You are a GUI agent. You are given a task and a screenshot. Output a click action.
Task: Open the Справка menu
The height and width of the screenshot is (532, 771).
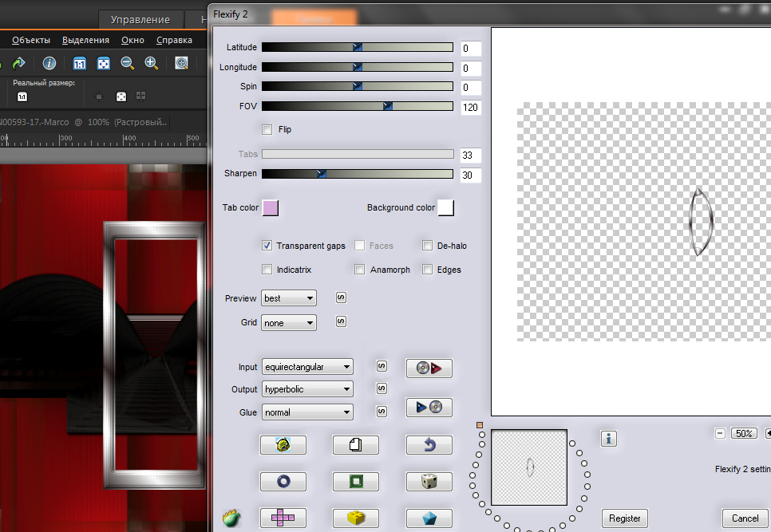click(174, 40)
